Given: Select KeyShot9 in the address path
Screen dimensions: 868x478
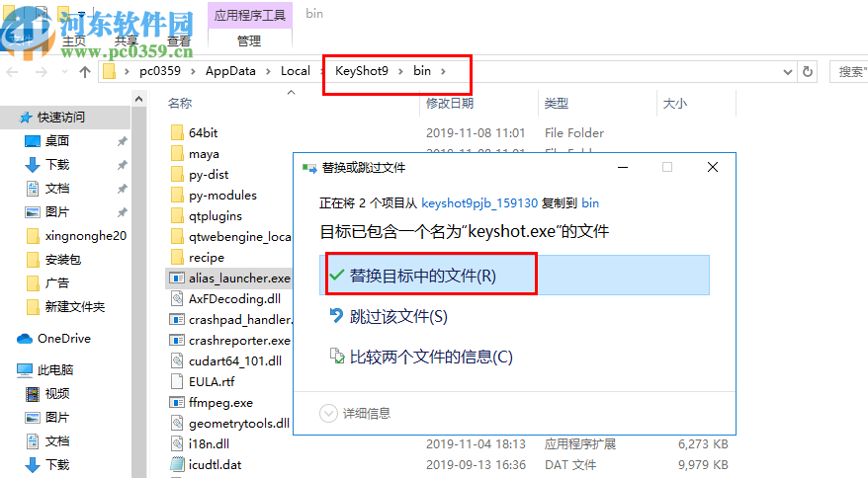Looking at the screenshot, I should [x=362, y=71].
